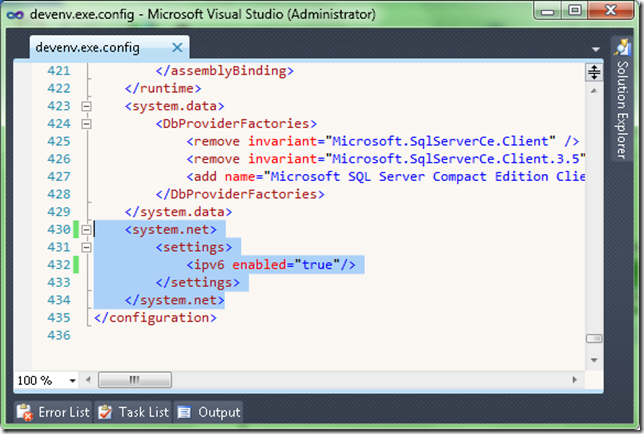Click the editor split-view handle icon

click(594, 72)
